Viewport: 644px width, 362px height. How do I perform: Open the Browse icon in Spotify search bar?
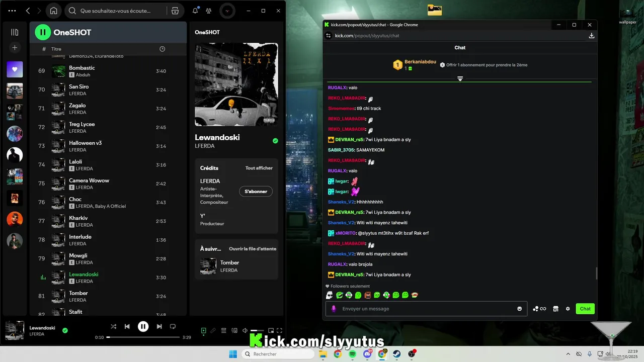(175, 11)
